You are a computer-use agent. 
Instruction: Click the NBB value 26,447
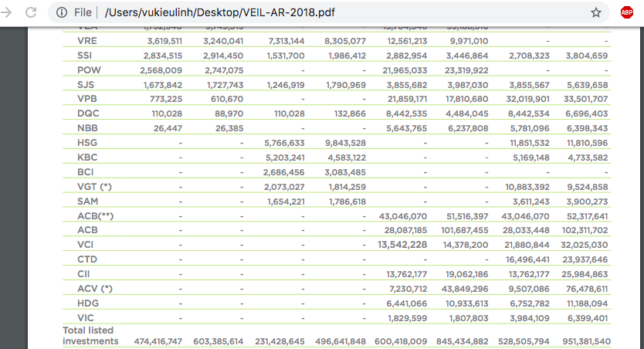pos(165,128)
